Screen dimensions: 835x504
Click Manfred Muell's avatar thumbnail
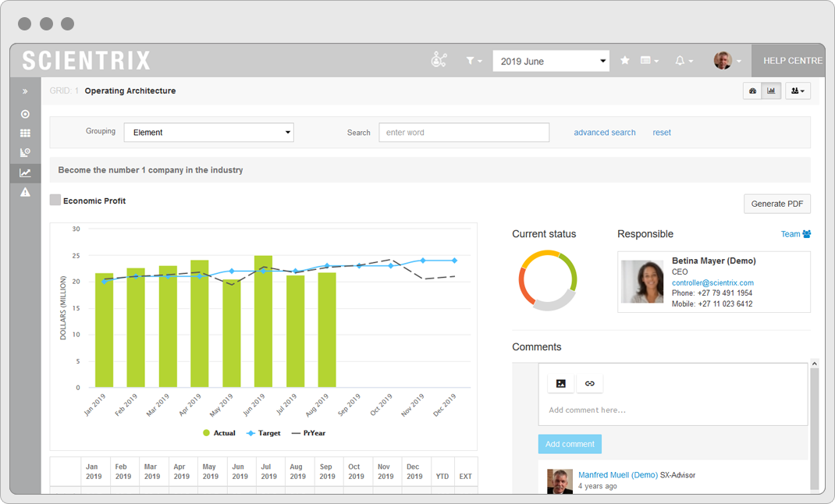point(560,481)
